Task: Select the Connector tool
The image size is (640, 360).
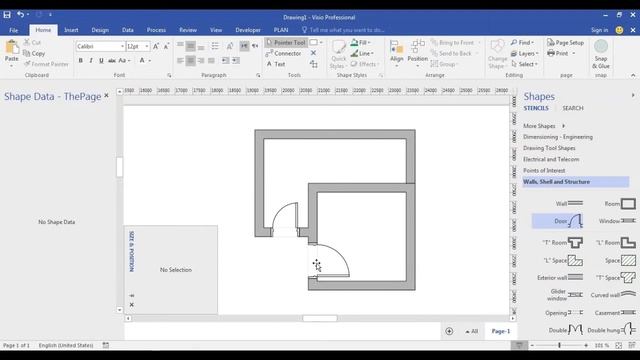Action: tap(283, 53)
